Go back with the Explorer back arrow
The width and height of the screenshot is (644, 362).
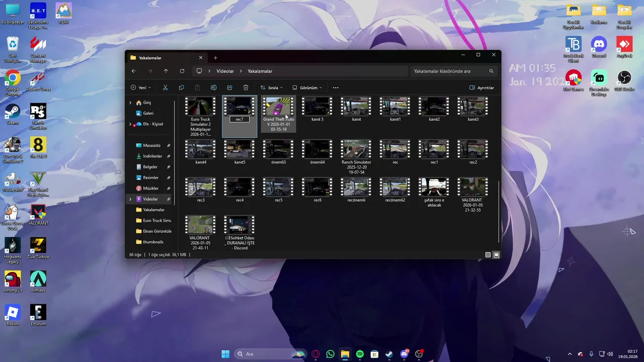pos(134,71)
